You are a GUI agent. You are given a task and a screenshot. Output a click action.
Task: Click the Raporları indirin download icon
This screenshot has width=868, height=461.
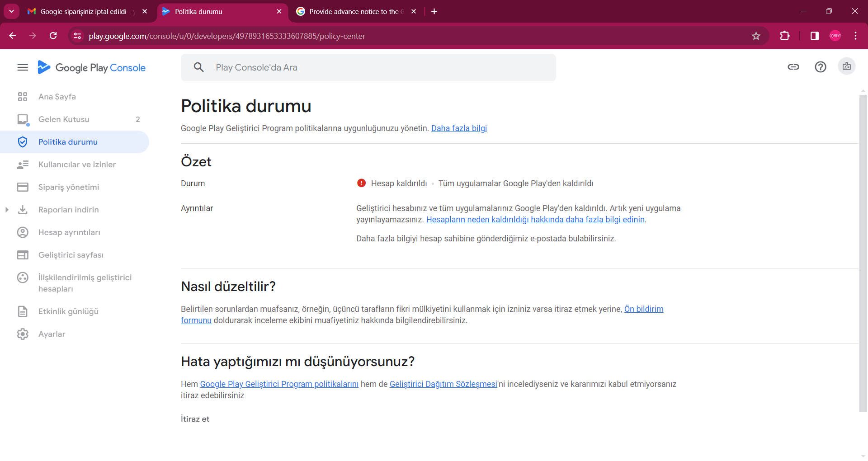pyautogui.click(x=23, y=210)
